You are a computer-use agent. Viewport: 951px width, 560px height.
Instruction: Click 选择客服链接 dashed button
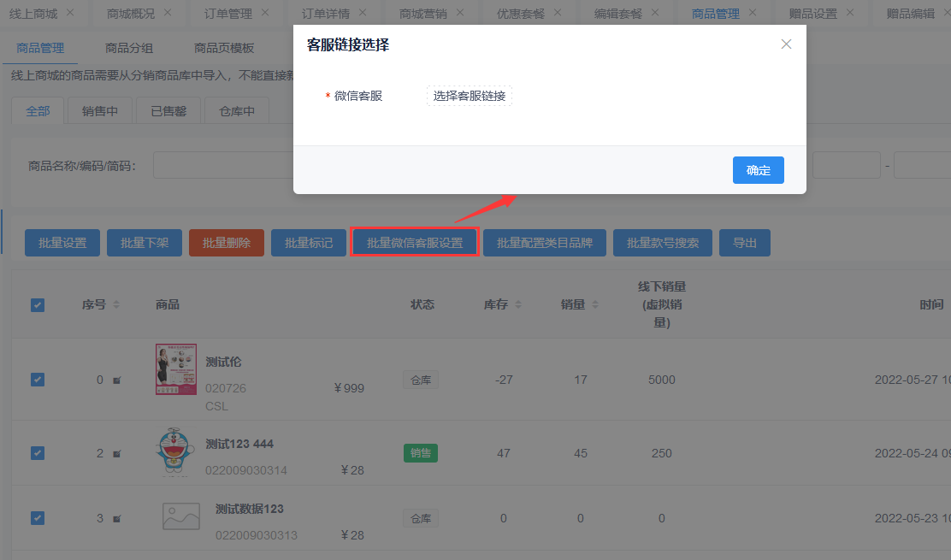(470, 96)
